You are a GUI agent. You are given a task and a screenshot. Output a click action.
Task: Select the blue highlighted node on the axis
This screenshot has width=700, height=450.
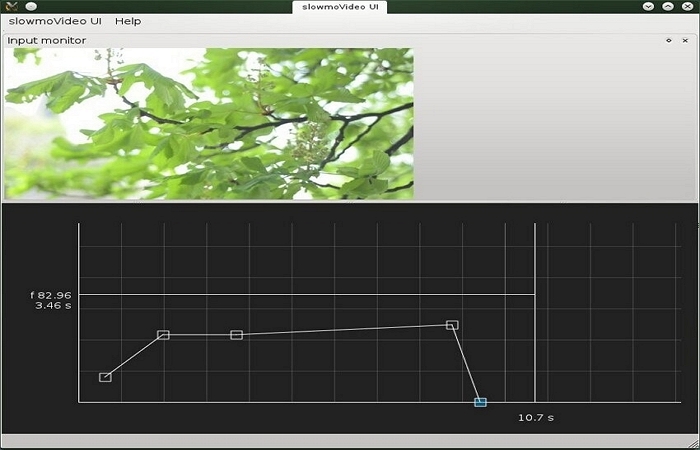[480, 402]
